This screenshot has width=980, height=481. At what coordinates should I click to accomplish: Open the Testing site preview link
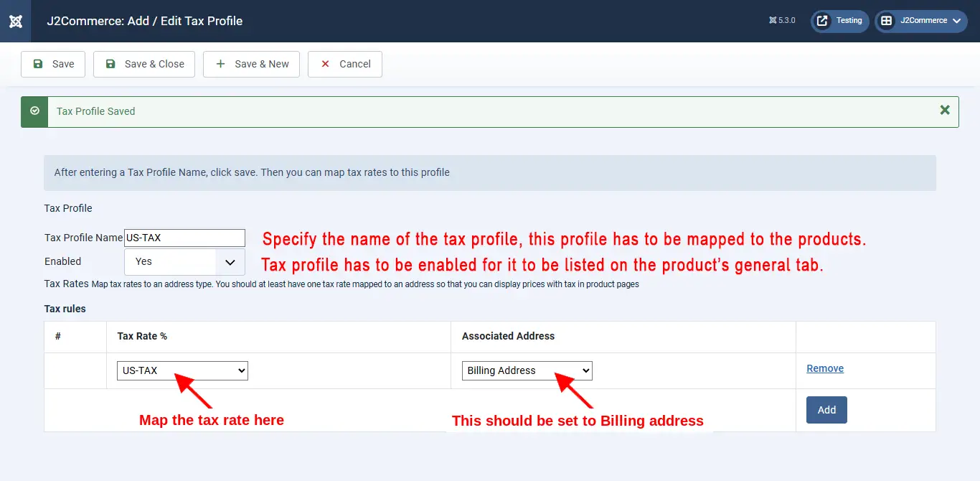(x=840, y=21)
